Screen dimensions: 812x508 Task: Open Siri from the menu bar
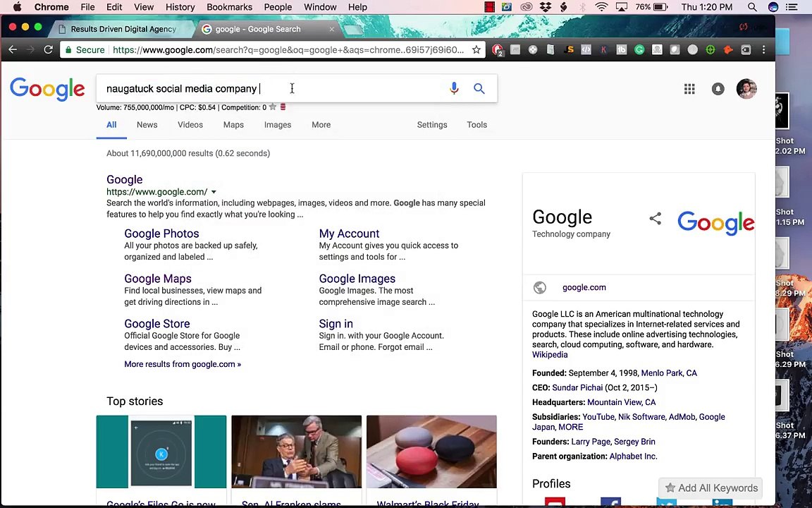(x=773, y=7)
